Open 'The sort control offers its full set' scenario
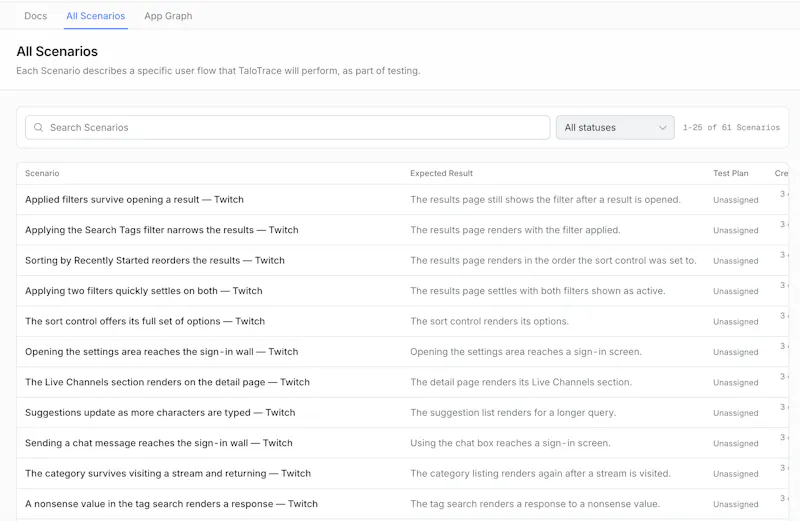This screenshot has width=800, height=521. coord(145,321)
